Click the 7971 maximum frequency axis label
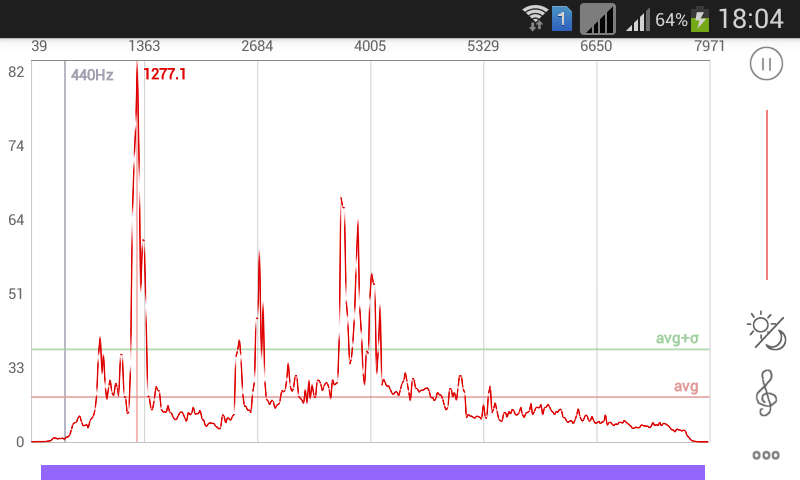Screen dimensions: 800x480 click(709, 46)
